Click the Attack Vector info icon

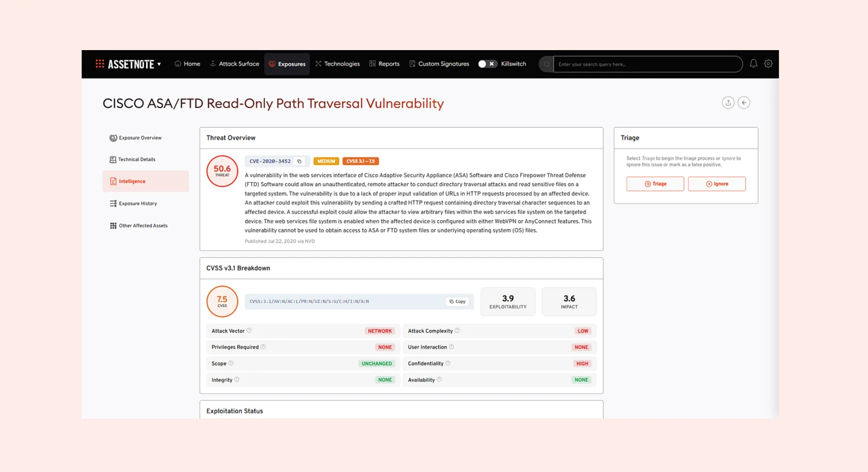coord(249,331)
